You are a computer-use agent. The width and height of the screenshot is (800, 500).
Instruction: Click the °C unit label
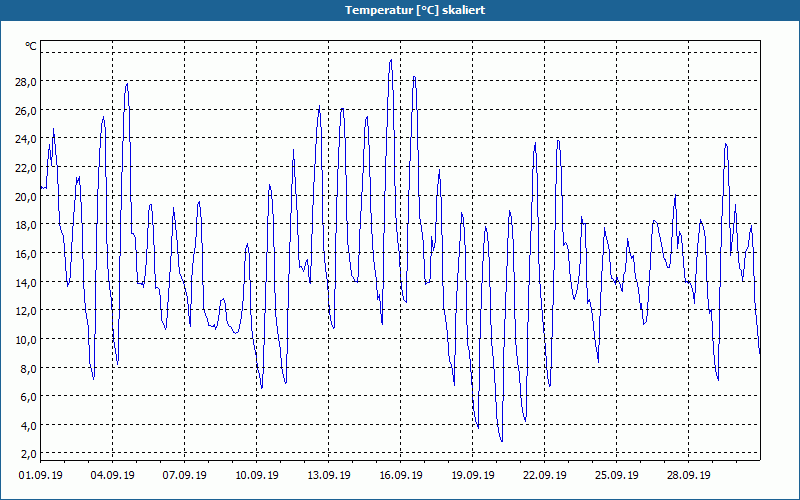tap(31, 46)
